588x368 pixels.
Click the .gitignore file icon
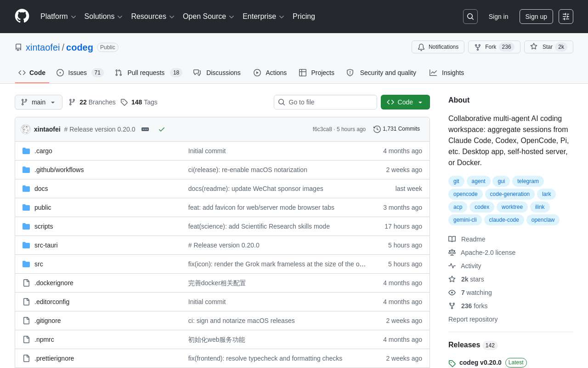point(26,321)
